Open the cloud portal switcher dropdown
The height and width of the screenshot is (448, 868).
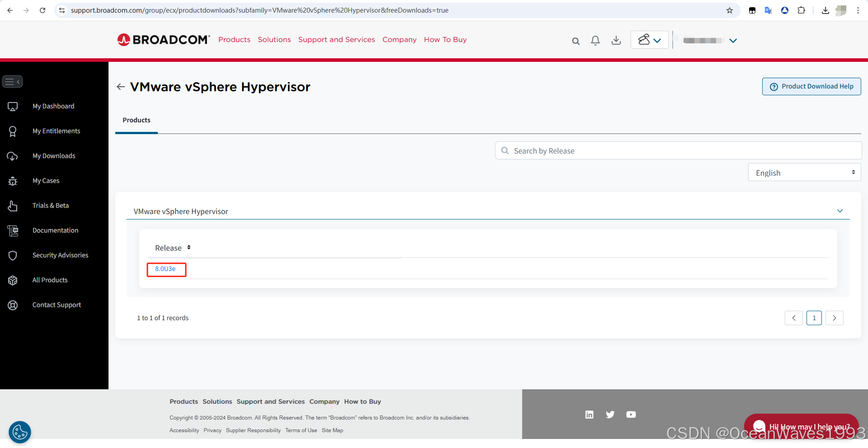coord(650,40)
